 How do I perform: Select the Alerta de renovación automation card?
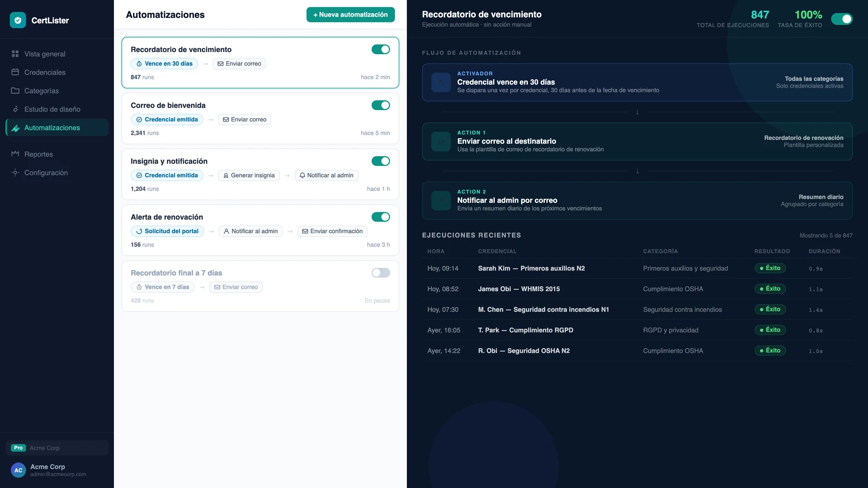coord(260,230)
